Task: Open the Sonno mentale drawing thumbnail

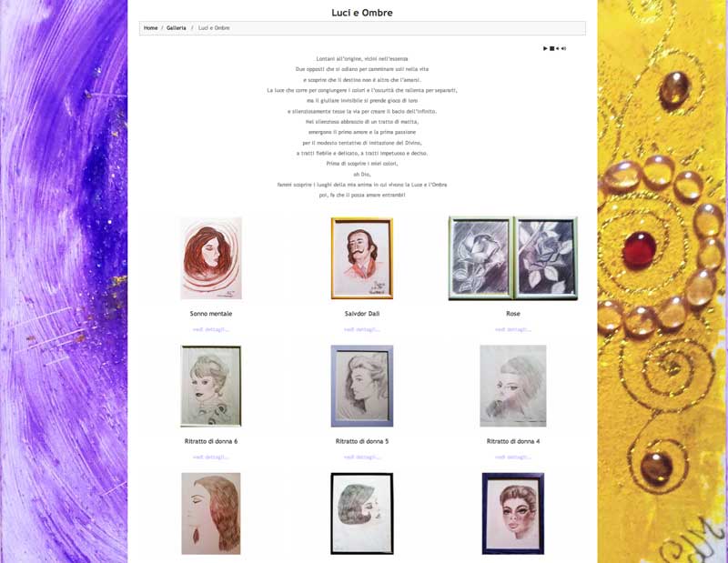Action: click(x=211, y=258)
